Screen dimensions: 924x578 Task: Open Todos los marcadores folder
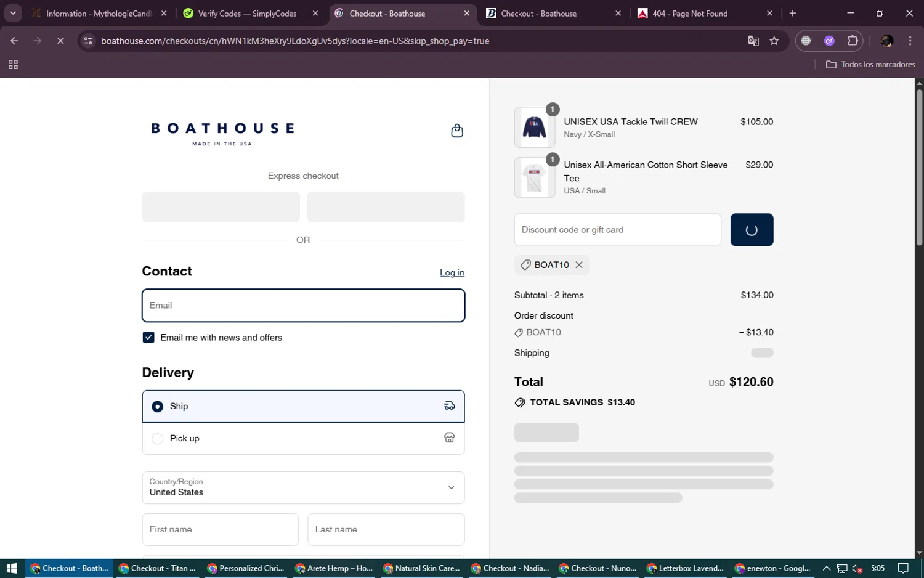(x=870, y=65)
